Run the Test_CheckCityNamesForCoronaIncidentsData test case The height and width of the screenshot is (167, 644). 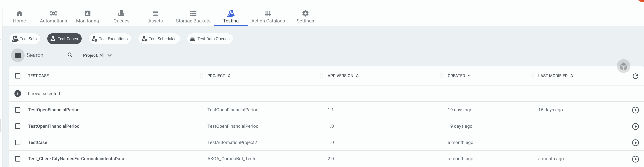(x=635, y=159)
